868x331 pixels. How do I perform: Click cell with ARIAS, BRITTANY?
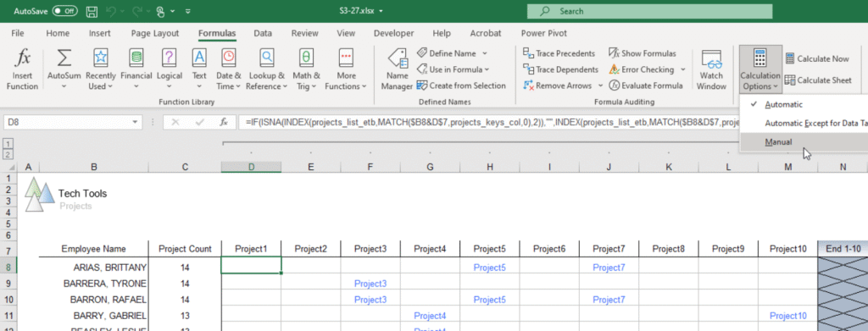pos(93,268)
